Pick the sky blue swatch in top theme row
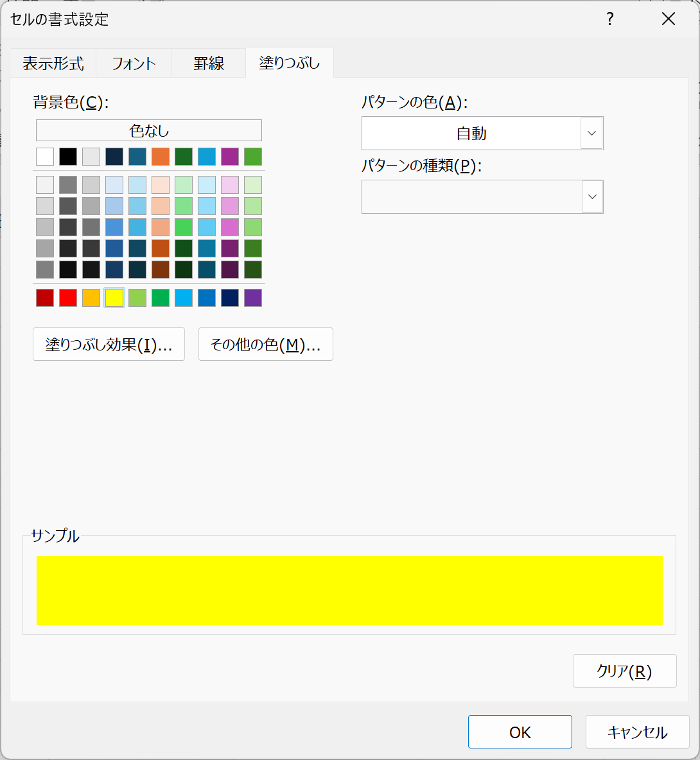Image resolution: width=700 pixels, height=760 pixels. click(x=207, y=157)
